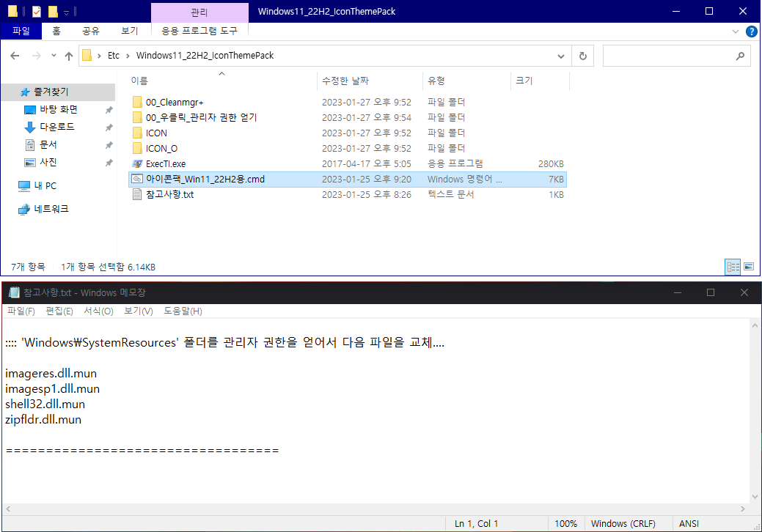
Task: Select the 참고사항.txt file
Action: 348,195
